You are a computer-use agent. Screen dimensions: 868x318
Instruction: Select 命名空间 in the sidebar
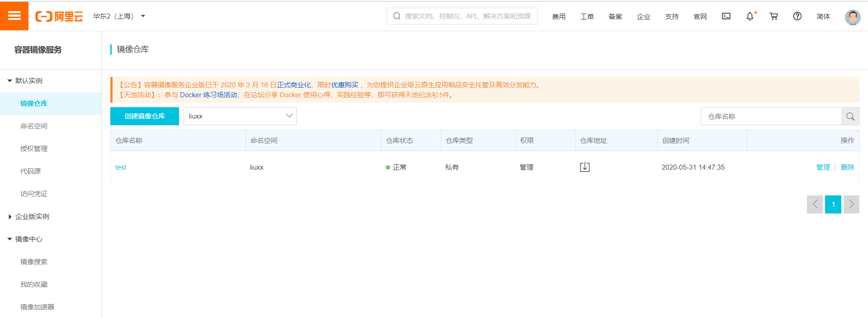coord(34,126)
